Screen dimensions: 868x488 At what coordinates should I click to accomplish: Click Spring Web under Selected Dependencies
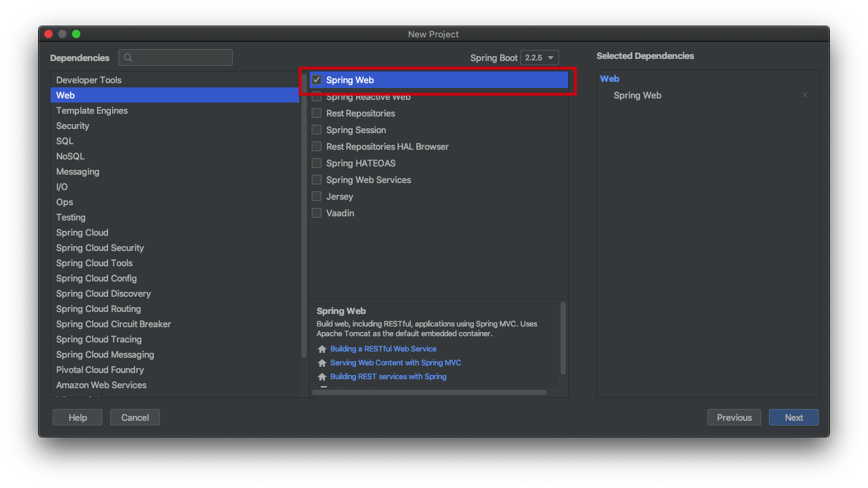[x=637, y=96]
